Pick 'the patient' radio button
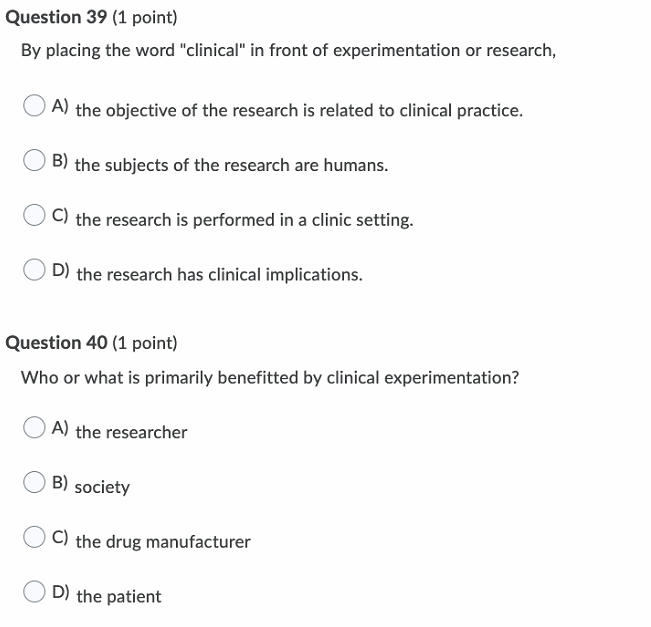 point(34,592)
